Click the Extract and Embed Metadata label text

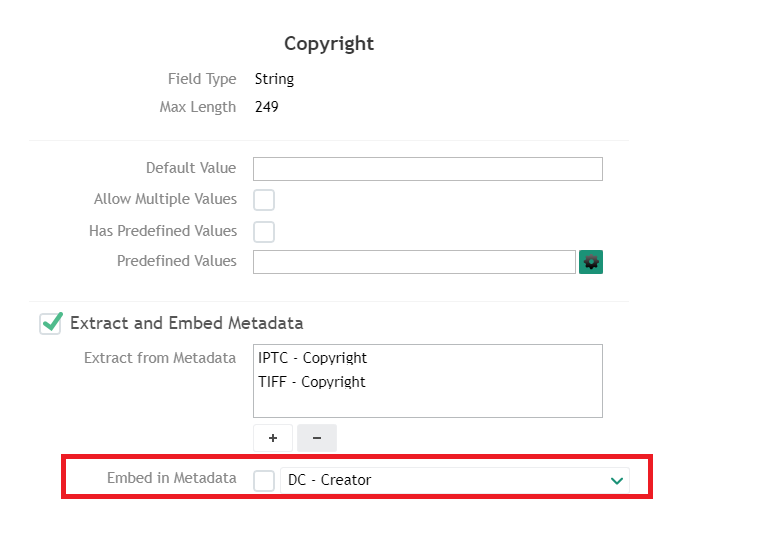[186, 323]
